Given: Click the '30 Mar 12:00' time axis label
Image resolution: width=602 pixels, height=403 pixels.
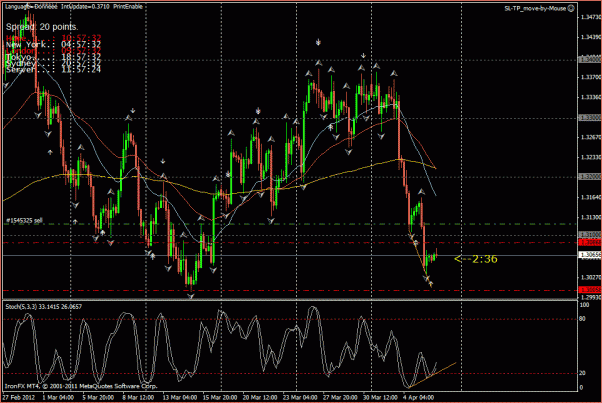Looking at the screenshot, I should click(x=380, y=397).
